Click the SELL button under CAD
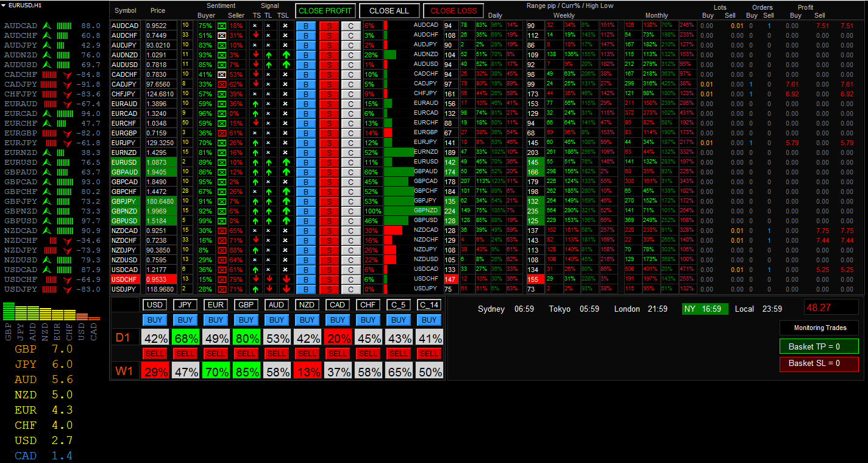 (x=338, y=353)
